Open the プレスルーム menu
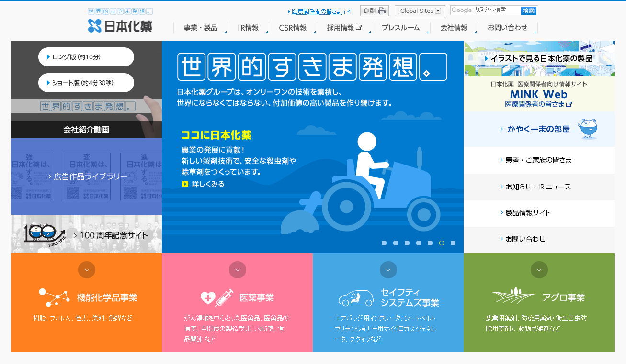 click(x=401, y=28)
